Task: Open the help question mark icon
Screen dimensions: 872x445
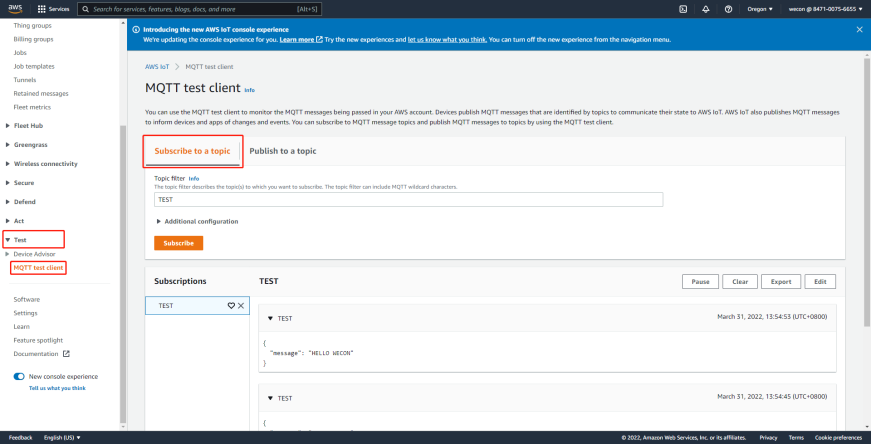Action: pos(727,8)
